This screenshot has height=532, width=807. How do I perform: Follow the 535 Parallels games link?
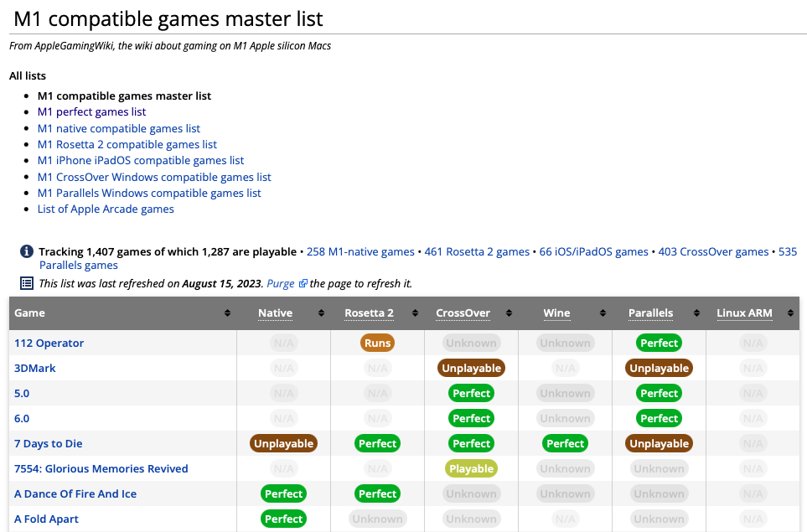click(x=79, y=265)
